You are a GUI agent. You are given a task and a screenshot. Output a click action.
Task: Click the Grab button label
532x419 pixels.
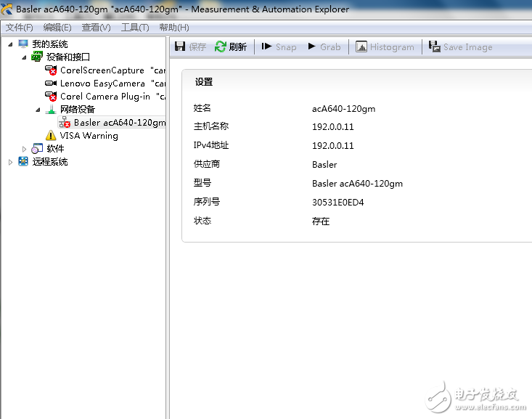pos(330,47)
